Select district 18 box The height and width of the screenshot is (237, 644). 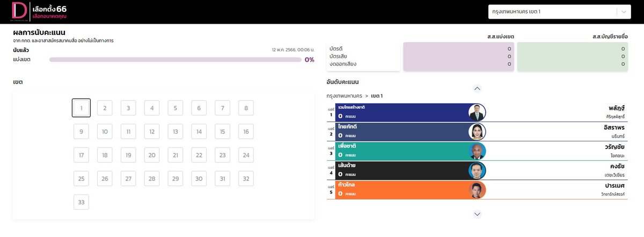tap(105, 155)
